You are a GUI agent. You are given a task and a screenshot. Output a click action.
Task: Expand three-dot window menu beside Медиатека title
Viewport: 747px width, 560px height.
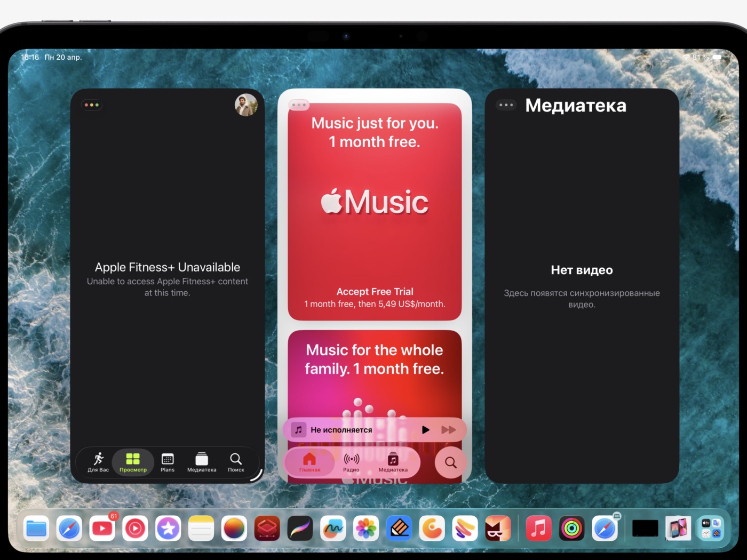pos(506,105)
